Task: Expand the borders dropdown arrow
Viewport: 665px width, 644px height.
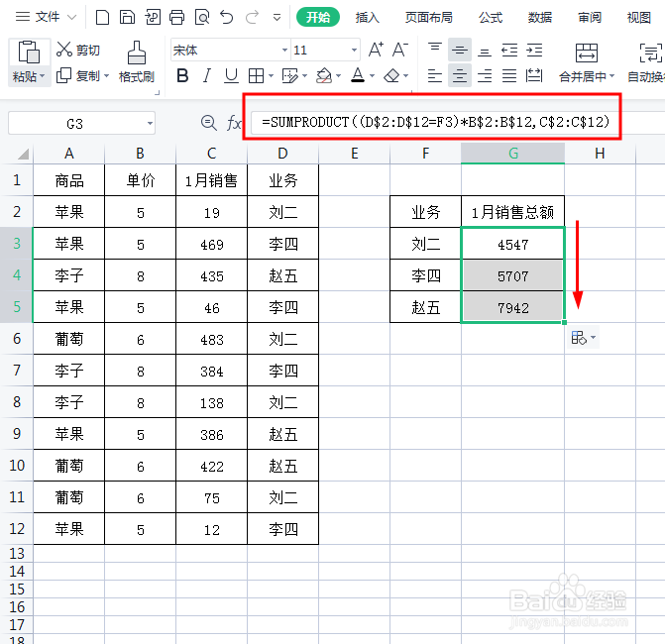Action: pyautogui.click(x=271, y=76)
